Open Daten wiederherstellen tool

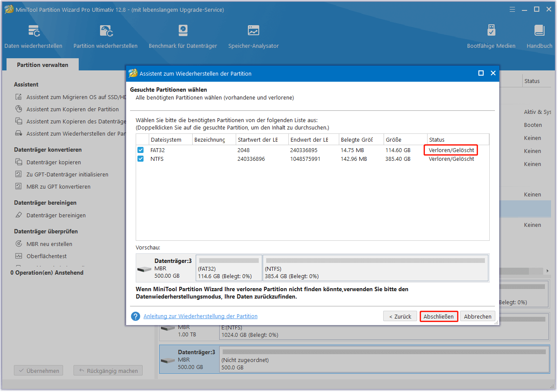pos(33,37)
